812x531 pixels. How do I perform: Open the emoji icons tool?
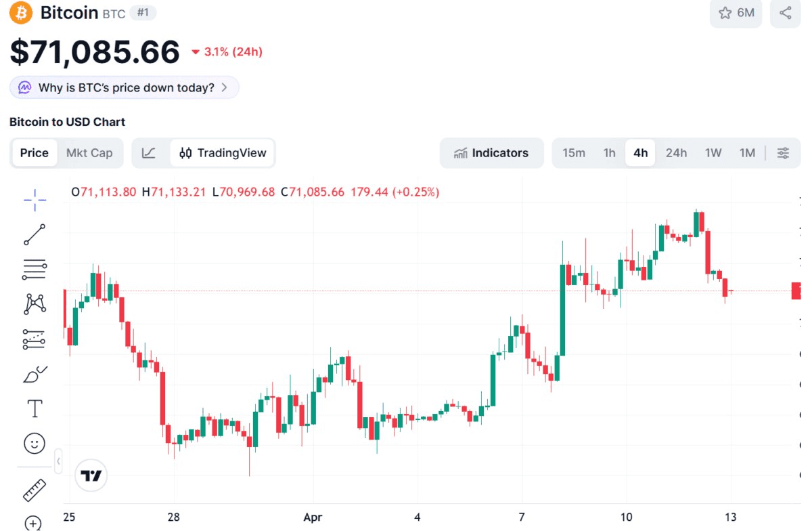tap(35, 444)
